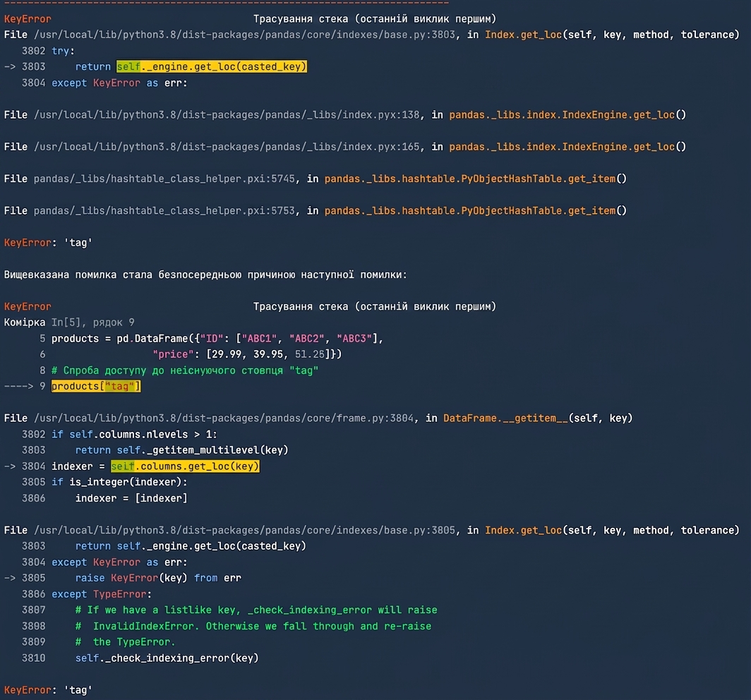Click path hashtable_class_helper.pxi:5753

pos(164,211)
